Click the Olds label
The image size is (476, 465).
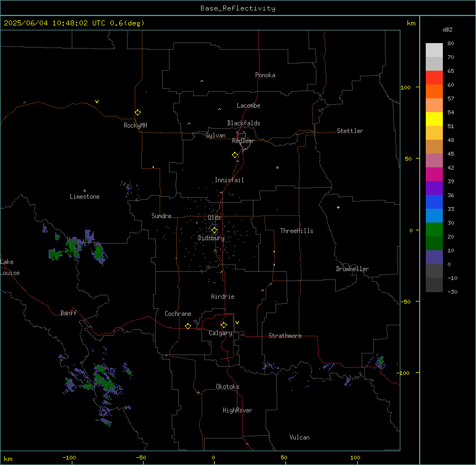(x=214, y=218)
